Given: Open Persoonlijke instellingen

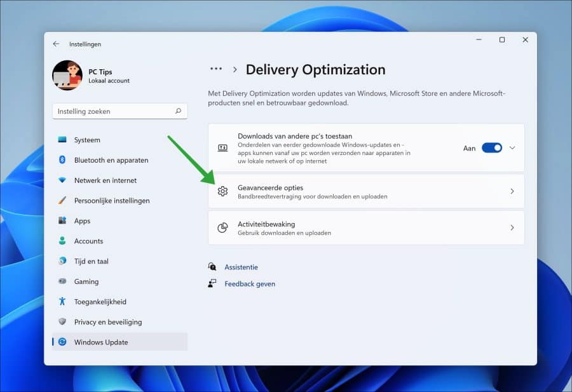Looking at the screenshot, I should coord(119,200).
